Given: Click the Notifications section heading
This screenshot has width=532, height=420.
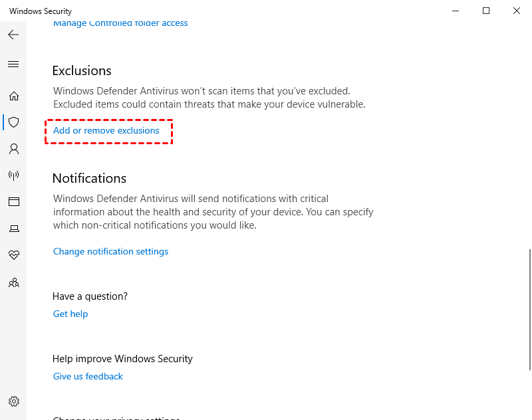Looking at the screenshot, I should pyautogui.click(x=89, y=178).
